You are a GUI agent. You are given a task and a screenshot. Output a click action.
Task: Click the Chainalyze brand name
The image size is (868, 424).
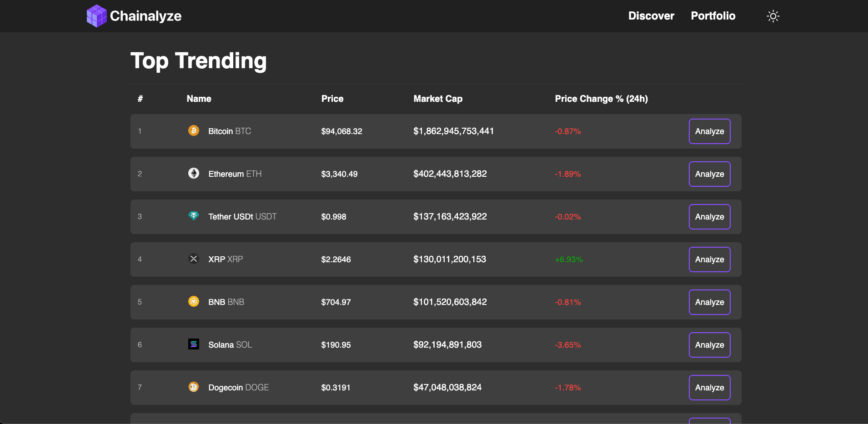[146, 16]
